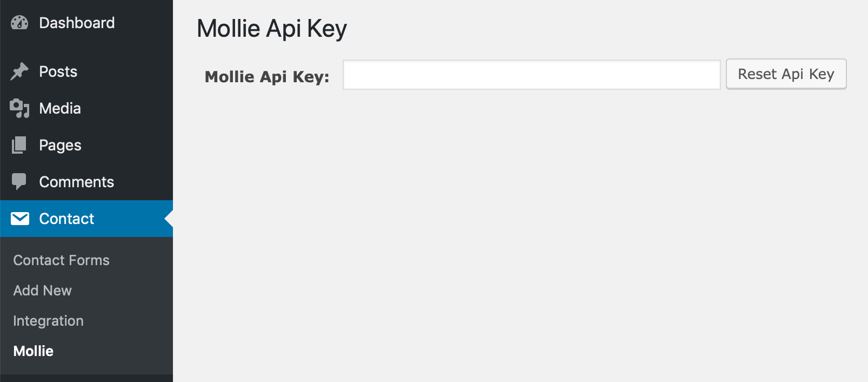This screenshot has width=868, height=382.
Task: Click the Media camera-and-music icon
Action: coord(19,108)
